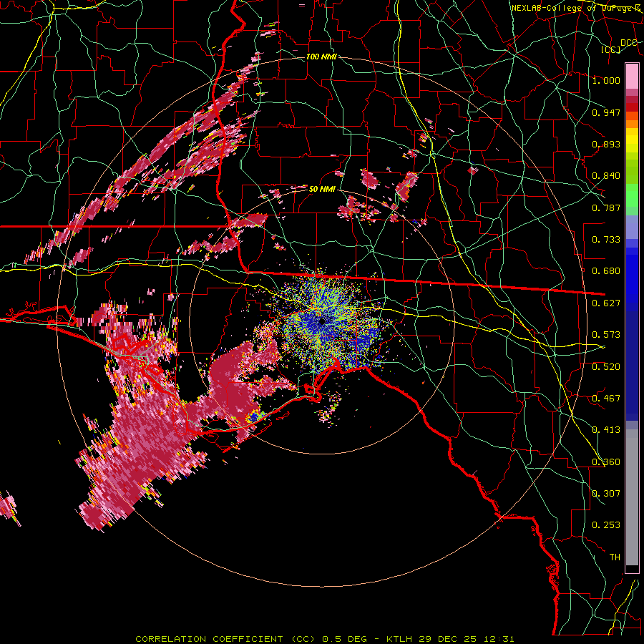Click the 0.253 color scale value
The image size is (644, 644).
pyautogui.click(x=606, y=525)
